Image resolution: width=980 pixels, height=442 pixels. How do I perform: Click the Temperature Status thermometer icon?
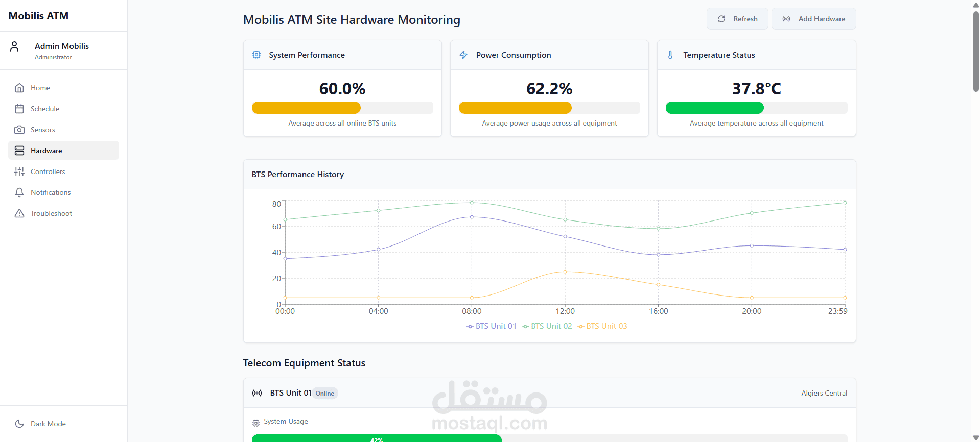tap(670, 55)
